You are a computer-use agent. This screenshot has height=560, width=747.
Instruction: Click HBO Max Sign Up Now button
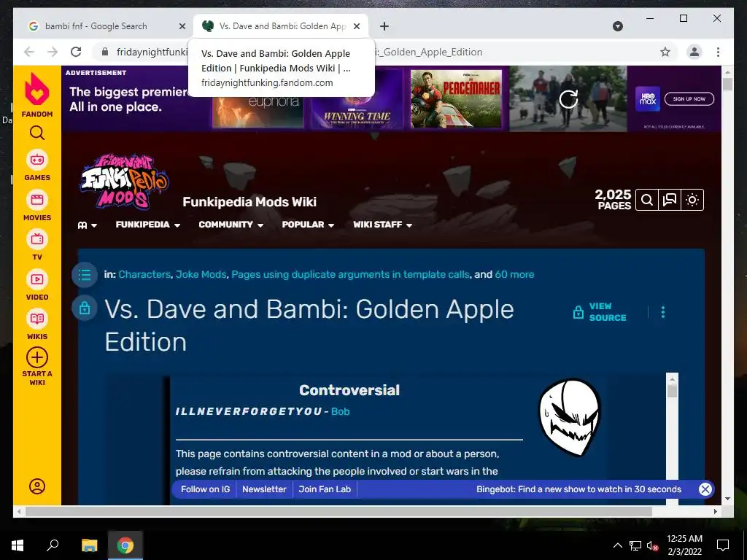click(689, 99)
